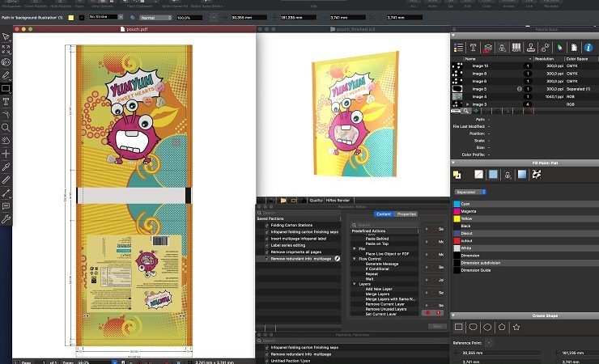
Task: Activate the pencil tool in toolbar
Action: [x=6, y=75]
